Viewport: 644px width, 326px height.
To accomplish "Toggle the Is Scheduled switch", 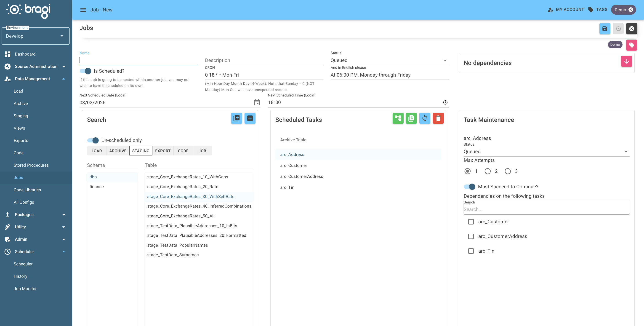I will tap(85, 71).
